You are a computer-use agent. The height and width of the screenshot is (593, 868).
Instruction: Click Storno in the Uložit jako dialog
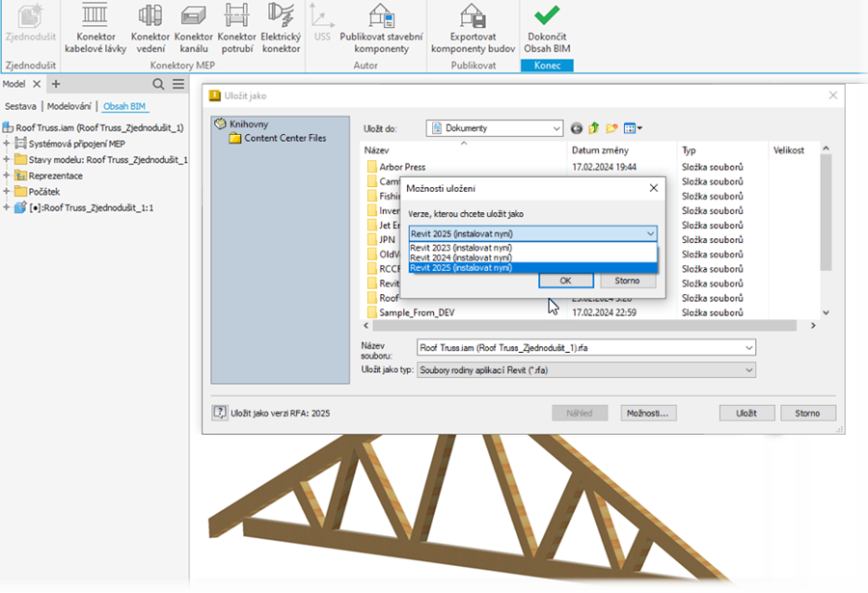pos(807,413)
